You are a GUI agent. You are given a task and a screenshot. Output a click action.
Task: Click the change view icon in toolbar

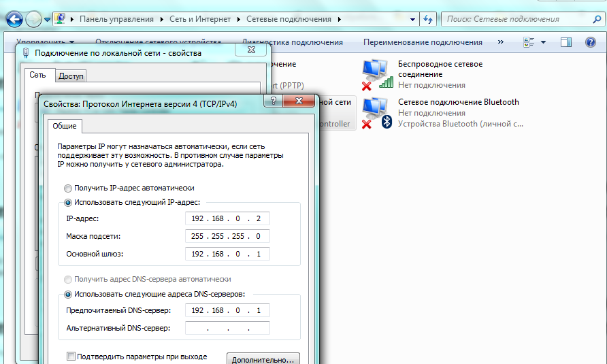529,42
